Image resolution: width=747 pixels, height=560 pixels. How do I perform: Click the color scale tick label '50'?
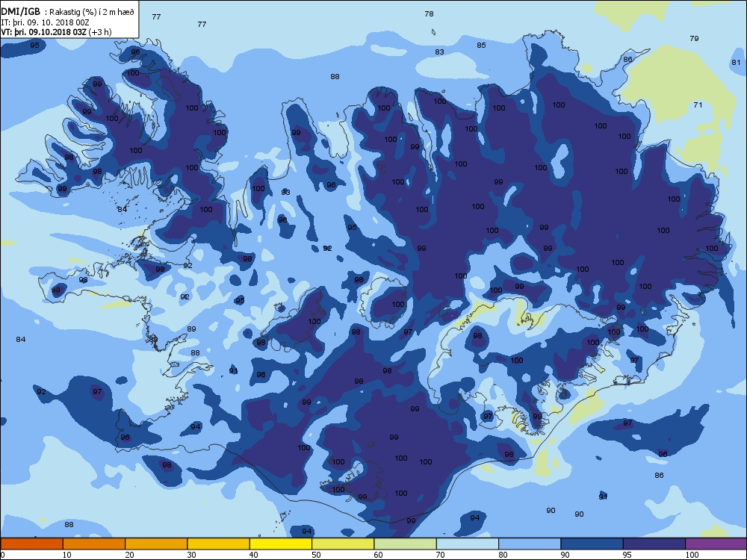[x=316, y=555]
